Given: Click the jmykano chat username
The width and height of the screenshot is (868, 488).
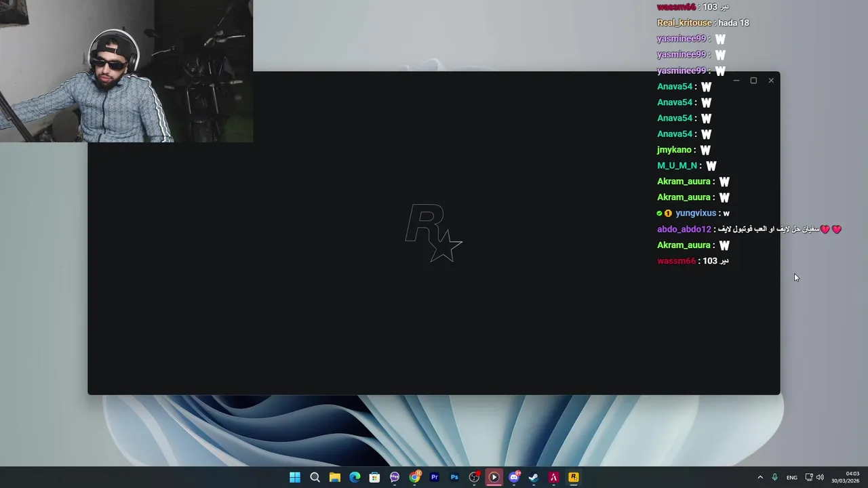Looking at the screenshot, I should click(674, 150).
